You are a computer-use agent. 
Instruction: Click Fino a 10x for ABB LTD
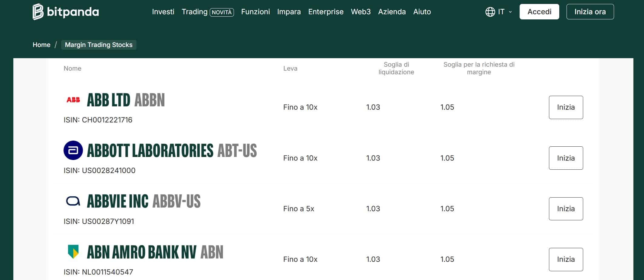[300, 107]
